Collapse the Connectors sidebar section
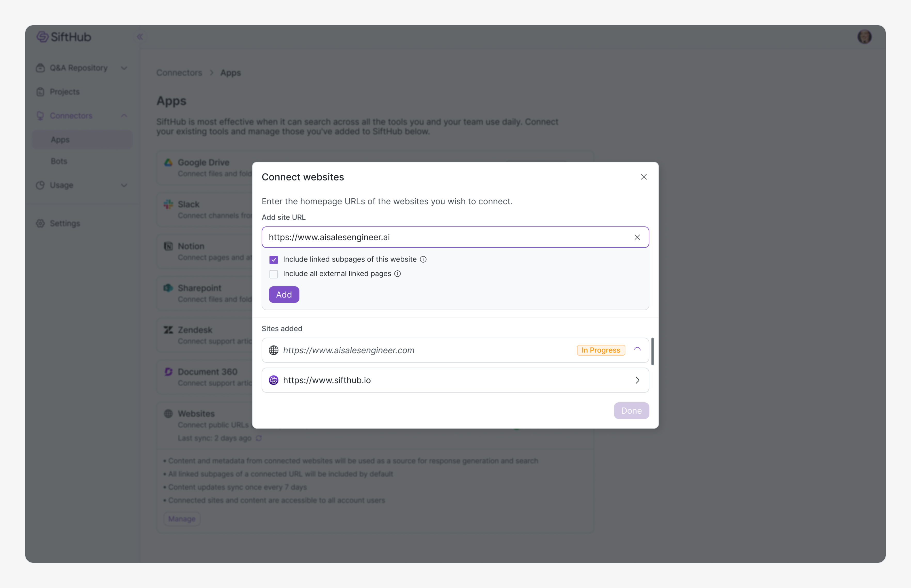 (124, 116)
